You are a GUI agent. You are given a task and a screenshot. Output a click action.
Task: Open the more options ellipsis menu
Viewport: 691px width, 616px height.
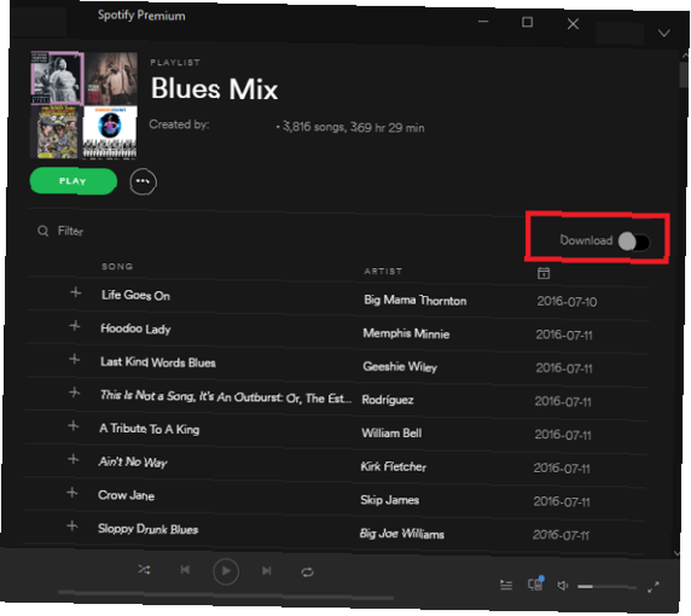click(x=143, y=182)
